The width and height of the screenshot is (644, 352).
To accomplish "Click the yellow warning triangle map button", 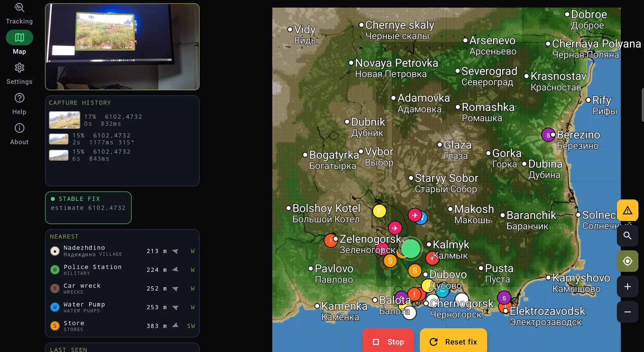I will click(627, 210).
